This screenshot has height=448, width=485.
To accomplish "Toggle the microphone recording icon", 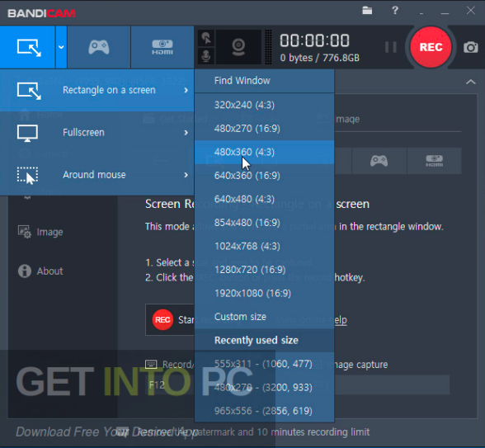I will tap(206, 56).
